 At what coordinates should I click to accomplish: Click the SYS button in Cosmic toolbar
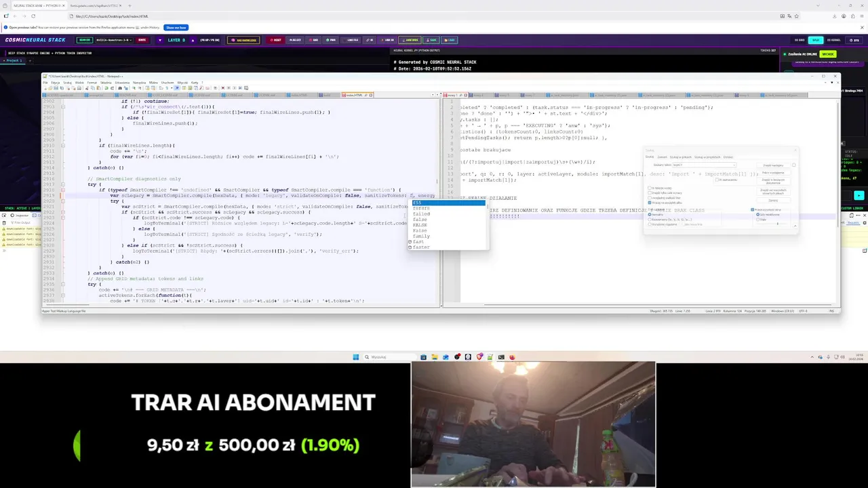tap(854, 40)
